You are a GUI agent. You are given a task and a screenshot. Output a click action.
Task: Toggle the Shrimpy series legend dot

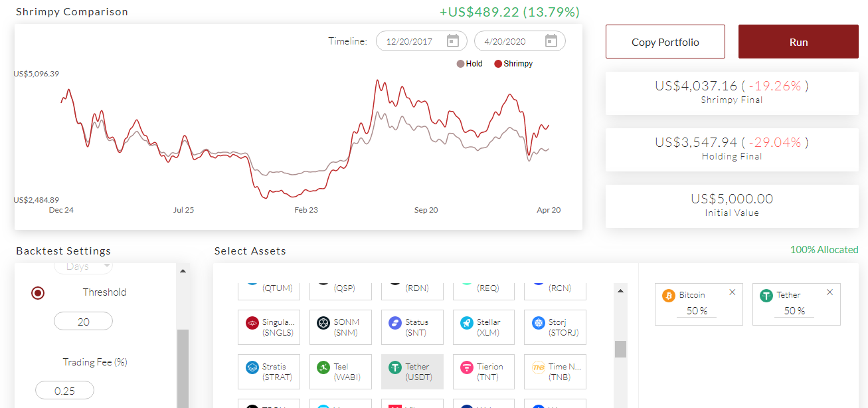point(497,64)
